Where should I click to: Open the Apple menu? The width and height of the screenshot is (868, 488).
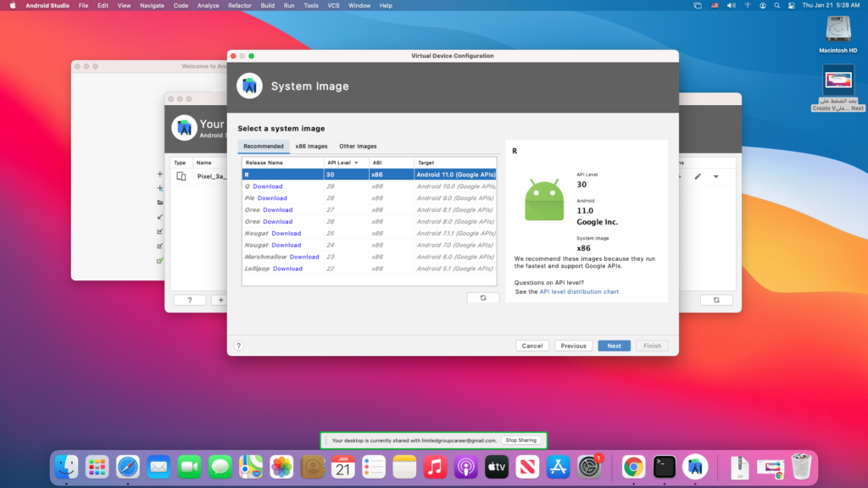13,6
